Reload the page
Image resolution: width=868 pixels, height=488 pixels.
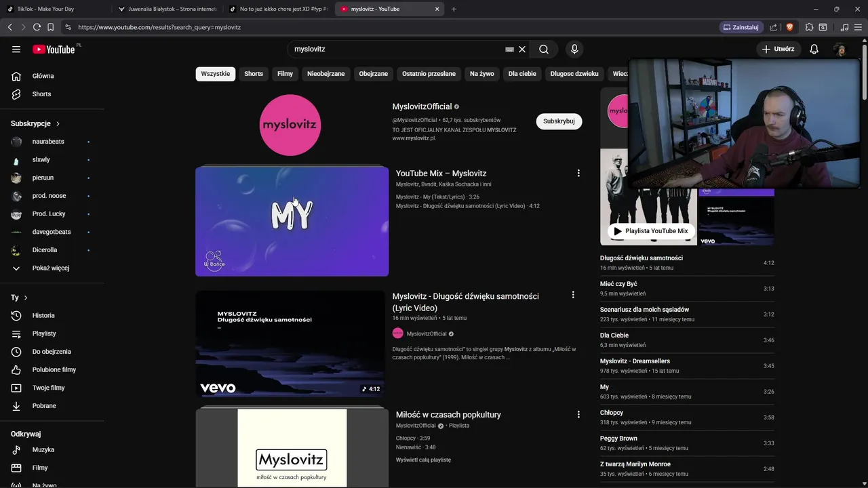click(37, 27)
